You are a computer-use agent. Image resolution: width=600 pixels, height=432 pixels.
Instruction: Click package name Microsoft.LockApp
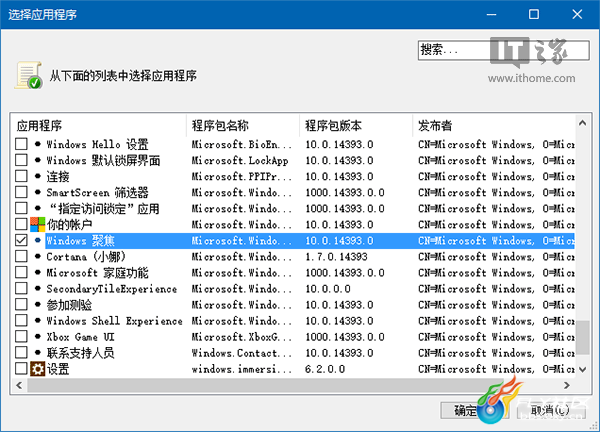[x=240, y=160]
